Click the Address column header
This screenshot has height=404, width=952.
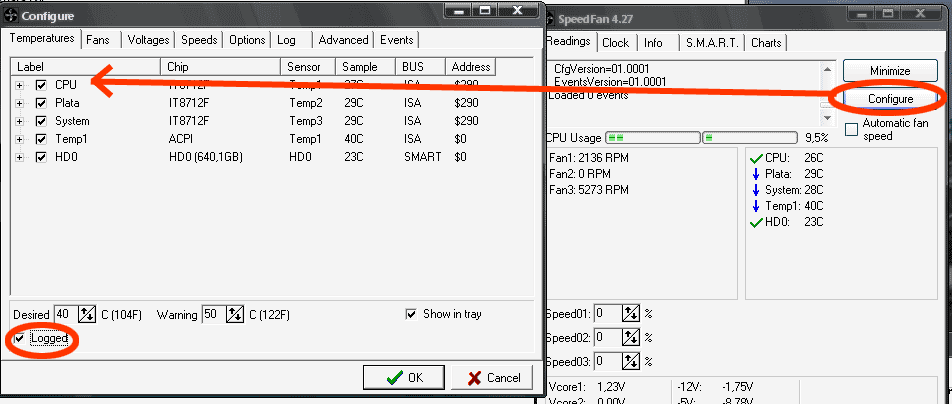pos(471,67)
